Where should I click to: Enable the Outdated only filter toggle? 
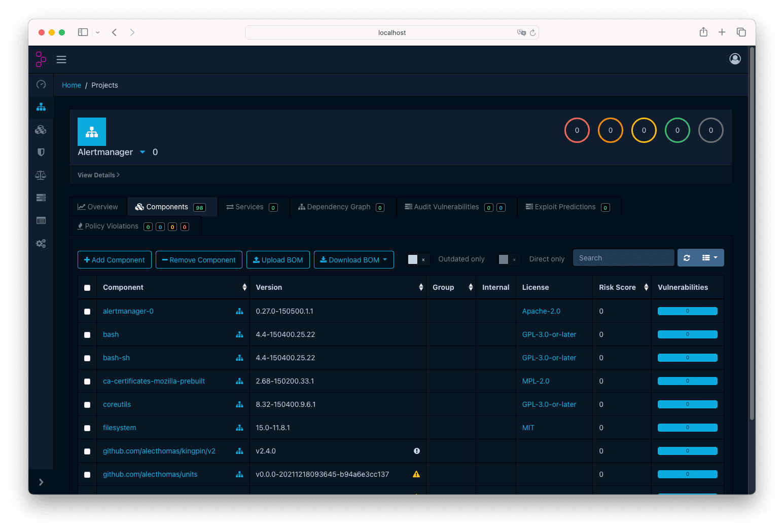click(x=413, y=259)
